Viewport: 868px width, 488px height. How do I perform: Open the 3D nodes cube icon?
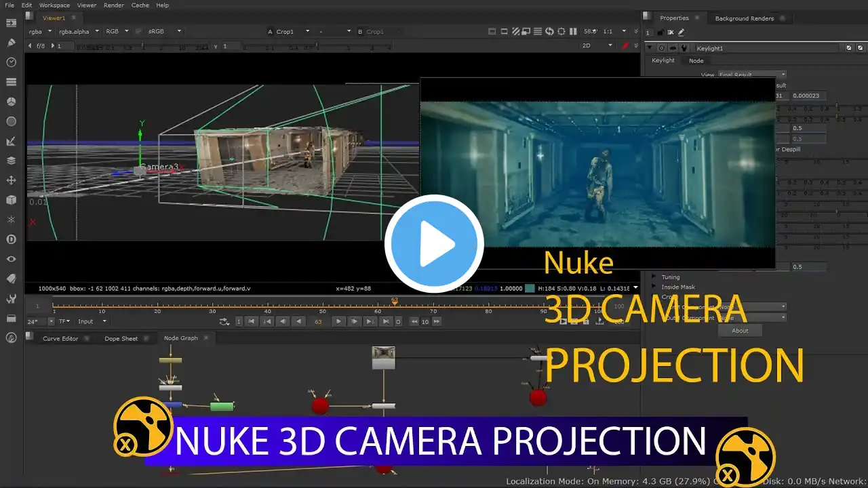pos(11,200)
